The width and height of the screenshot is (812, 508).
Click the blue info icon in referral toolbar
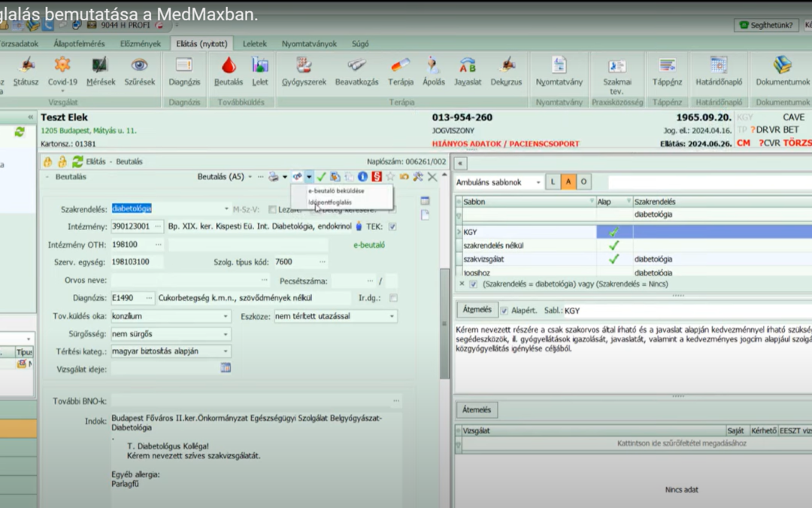point(362,177)
